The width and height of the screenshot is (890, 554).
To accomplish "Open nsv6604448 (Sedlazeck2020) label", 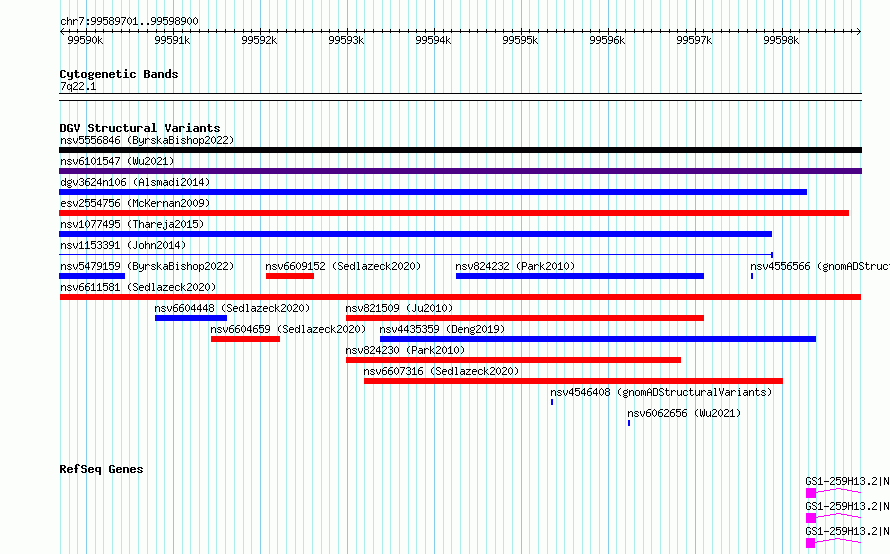I will 232,308.
